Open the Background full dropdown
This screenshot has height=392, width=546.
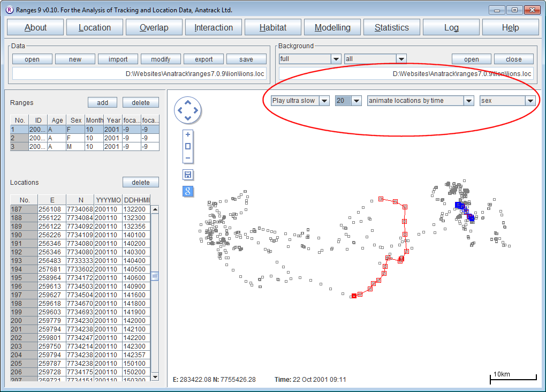[x=336, y=59]
